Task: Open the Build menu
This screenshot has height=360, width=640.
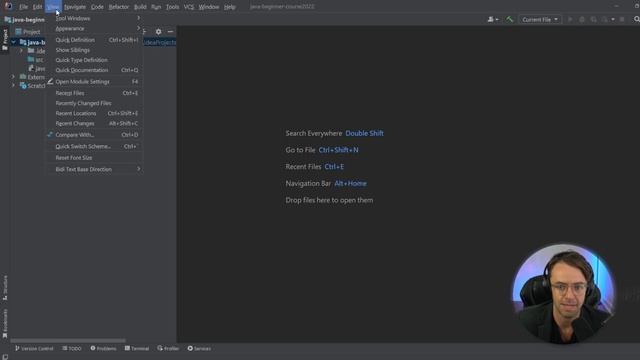Action: pos(140,7)
